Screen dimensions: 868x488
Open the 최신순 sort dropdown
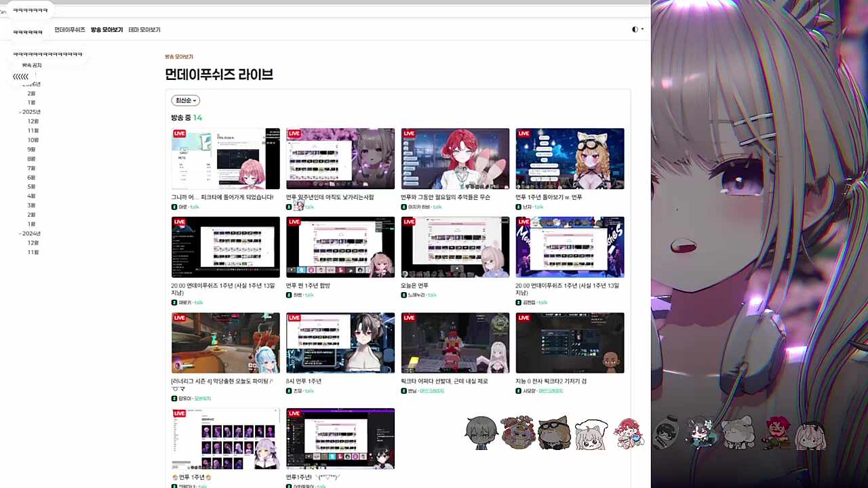tap(185, 100)
